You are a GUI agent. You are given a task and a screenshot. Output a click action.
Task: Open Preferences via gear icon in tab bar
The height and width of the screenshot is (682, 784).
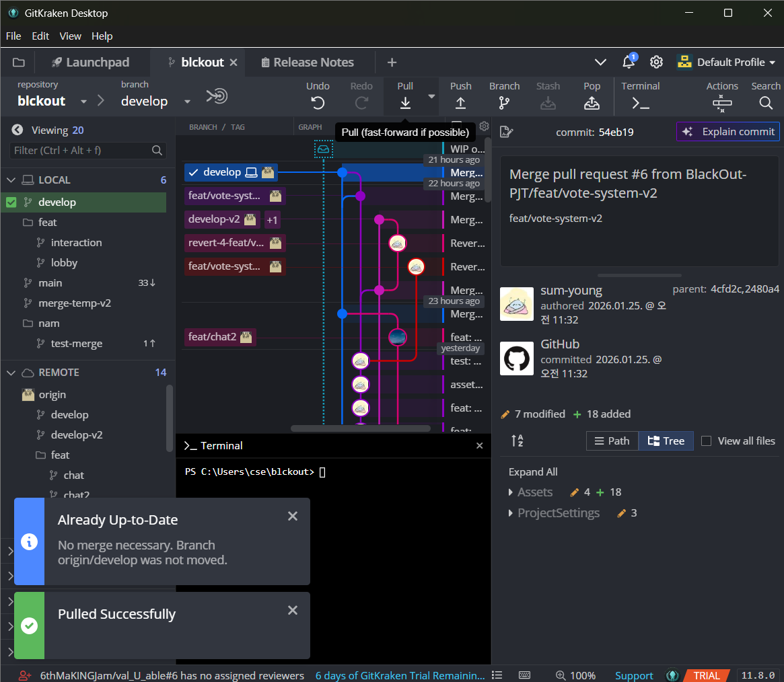[x=656, y=62]
